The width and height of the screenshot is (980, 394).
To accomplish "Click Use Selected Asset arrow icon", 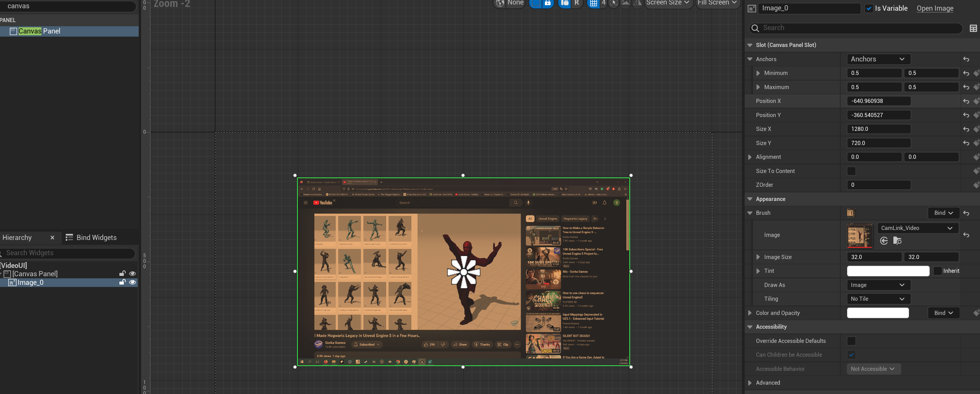I will point(884,241).
